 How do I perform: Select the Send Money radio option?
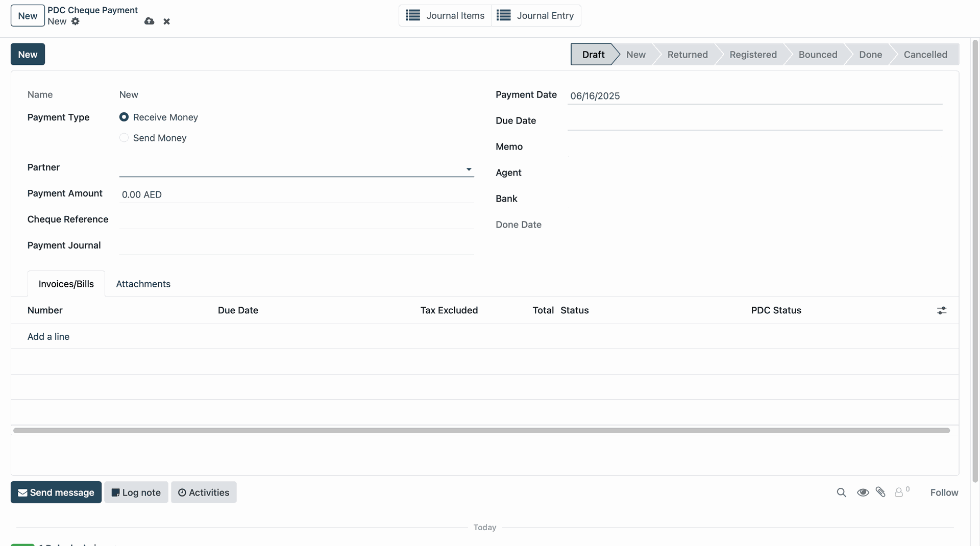(x=124, y=138)
